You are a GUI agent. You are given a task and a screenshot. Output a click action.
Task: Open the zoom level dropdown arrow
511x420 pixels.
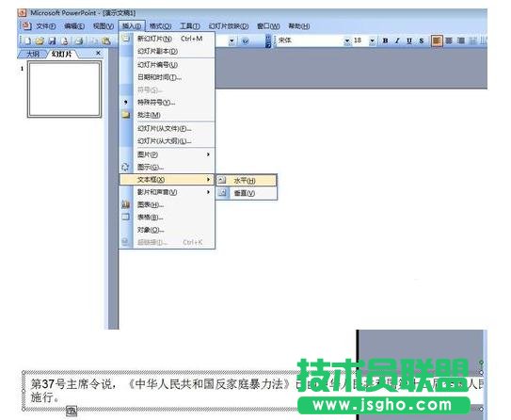[232, 41]
